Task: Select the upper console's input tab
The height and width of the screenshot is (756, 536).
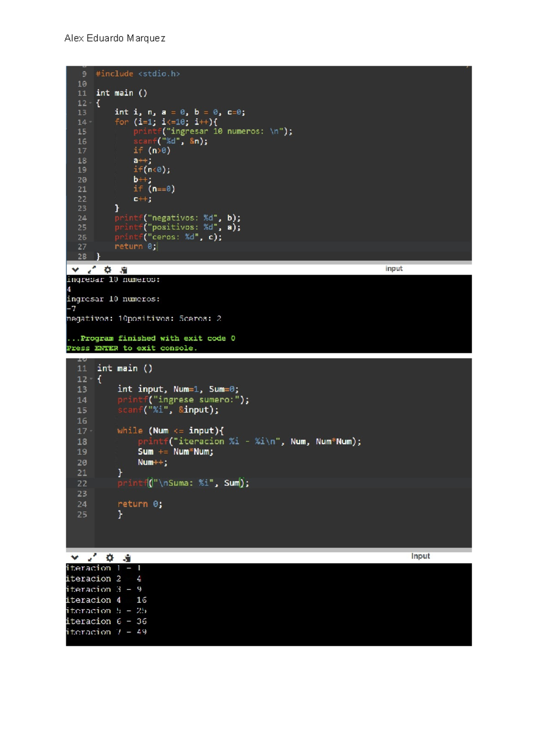Action: pos(394,269)
